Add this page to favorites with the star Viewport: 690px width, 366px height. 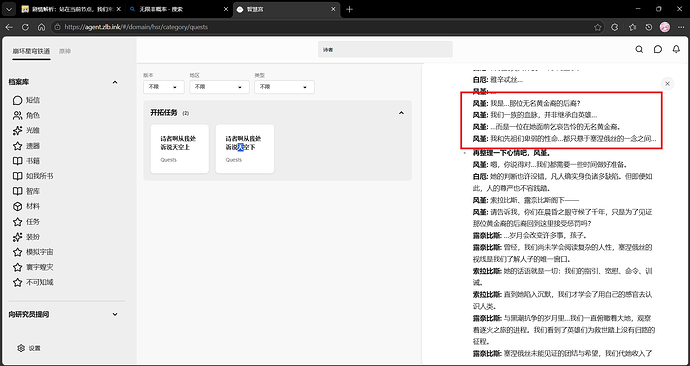coord(598,27)
